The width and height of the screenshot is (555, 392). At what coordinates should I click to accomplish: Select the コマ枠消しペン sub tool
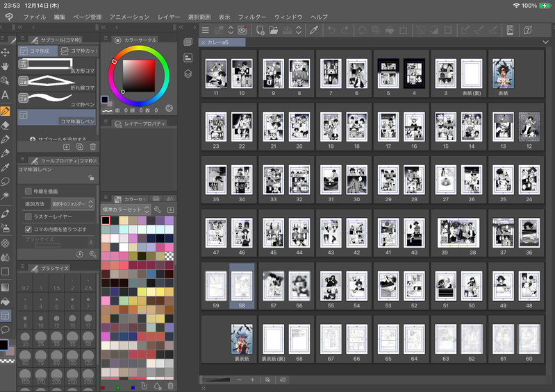(57, 117)
